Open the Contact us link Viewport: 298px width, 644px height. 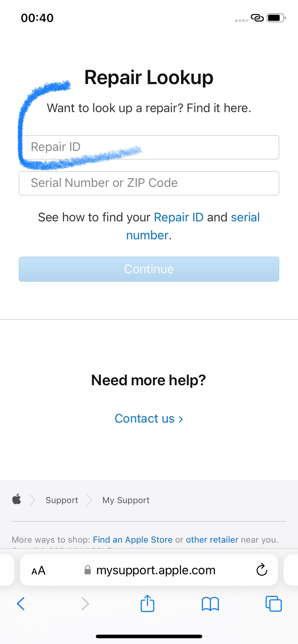pyautogui.click(x=149, y=419)
